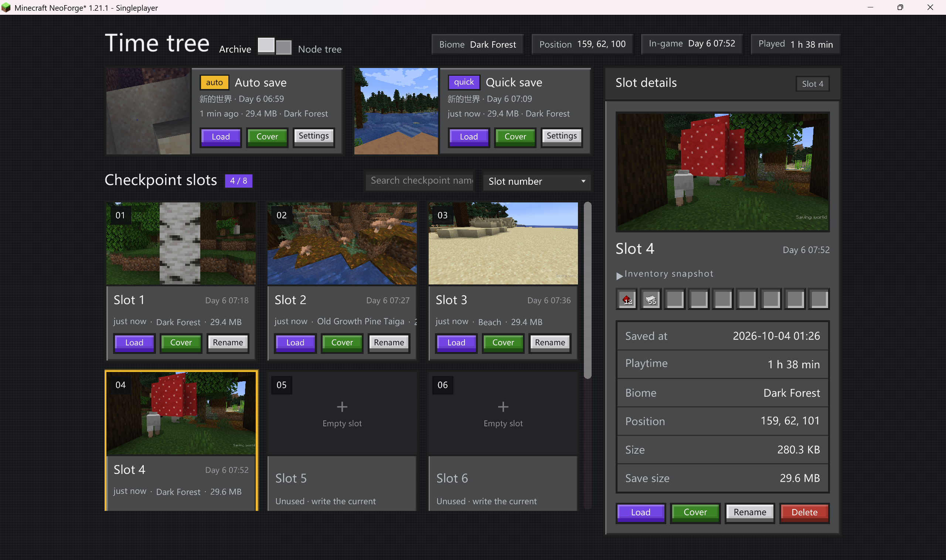Select the Slot 1 birch tree thumbnail
Viewport: 946px width, 560px height.
click(x=181, y=243)
